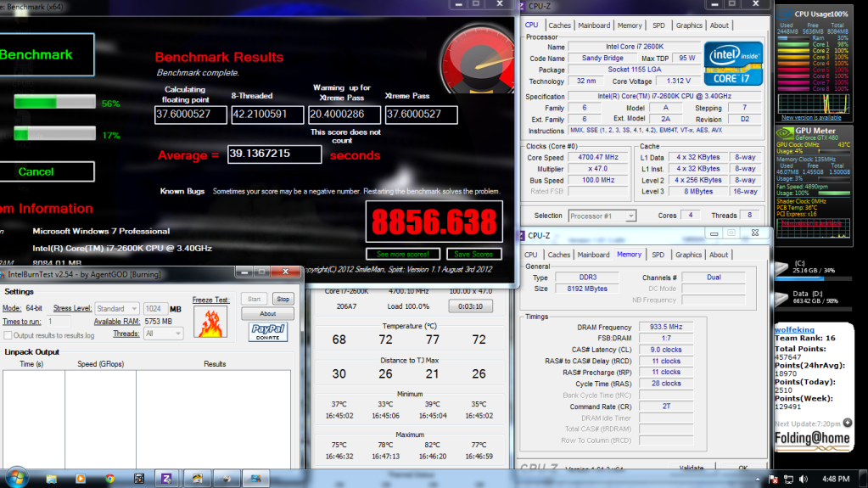The image size is (868, 488).
Task: Click the Intel Core i7 inside logo in CPU-Z
Action: 733,63
